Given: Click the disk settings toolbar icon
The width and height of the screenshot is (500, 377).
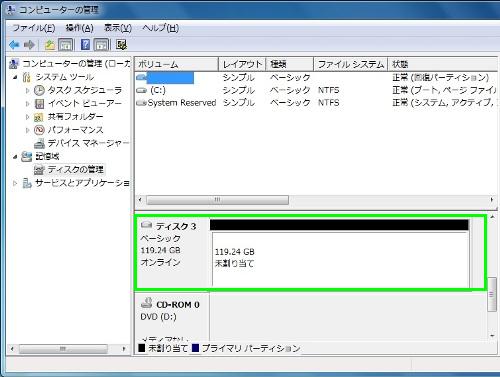Looking at the screenshot, I should 121,45.
